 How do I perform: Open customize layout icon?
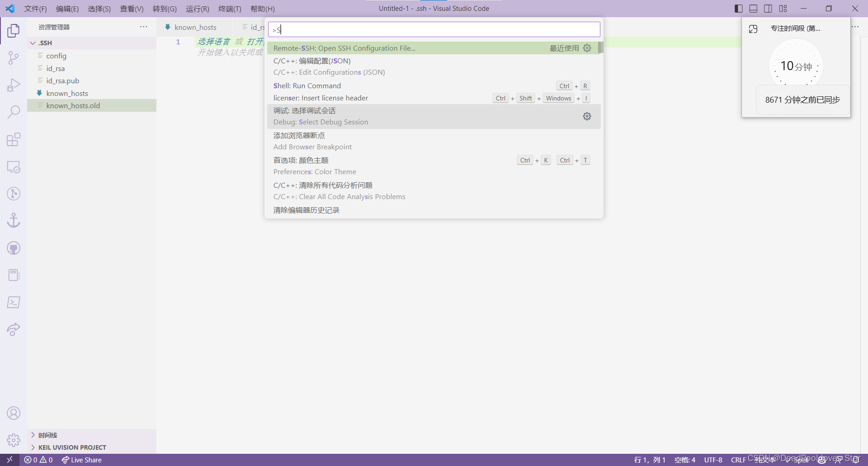pyautogui.click(x=783, y=9)
